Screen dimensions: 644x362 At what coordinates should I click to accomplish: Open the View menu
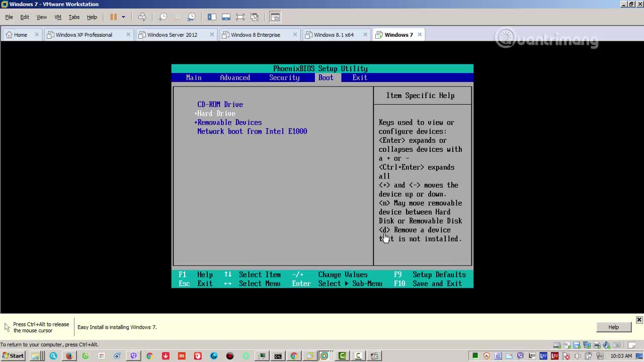click(x=42, y=17)
